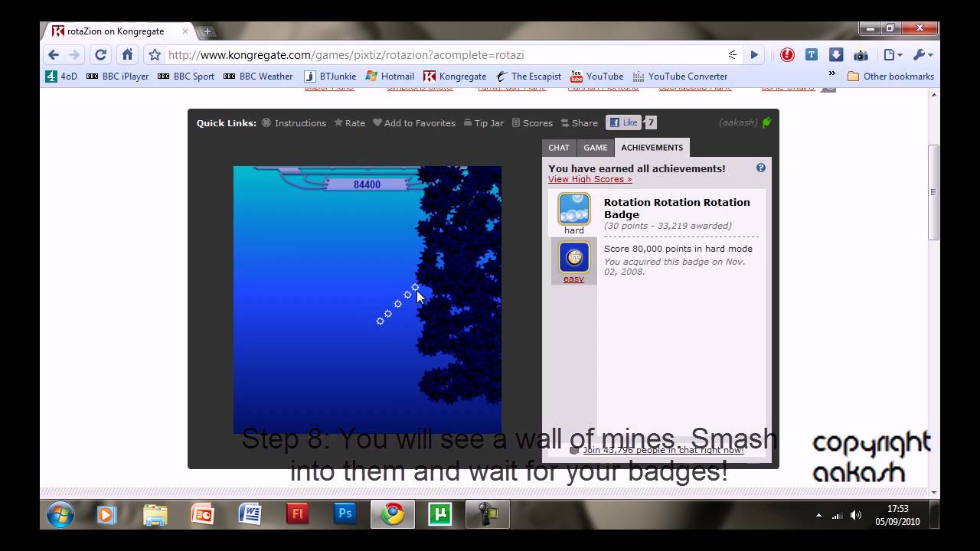This screenshot has width=980, height=551.
Task: Open PowerPoint from the taskbar
Action: click(202, 515)
